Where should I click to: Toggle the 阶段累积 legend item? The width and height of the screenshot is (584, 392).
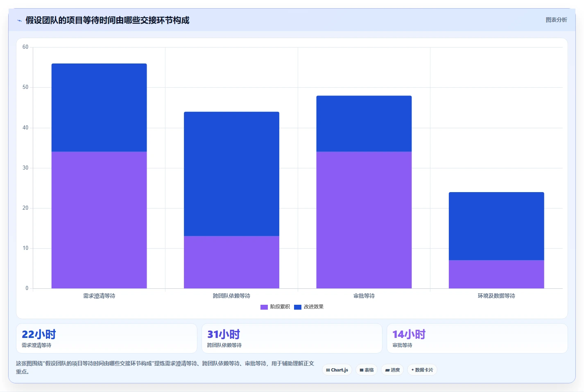[x=275, y=307]
